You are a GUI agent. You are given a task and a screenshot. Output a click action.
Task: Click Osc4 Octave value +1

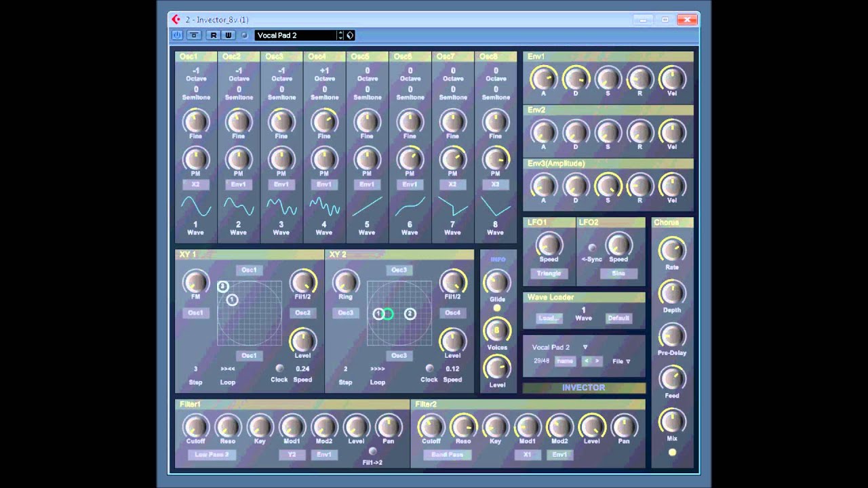click(x=324, y=70)
